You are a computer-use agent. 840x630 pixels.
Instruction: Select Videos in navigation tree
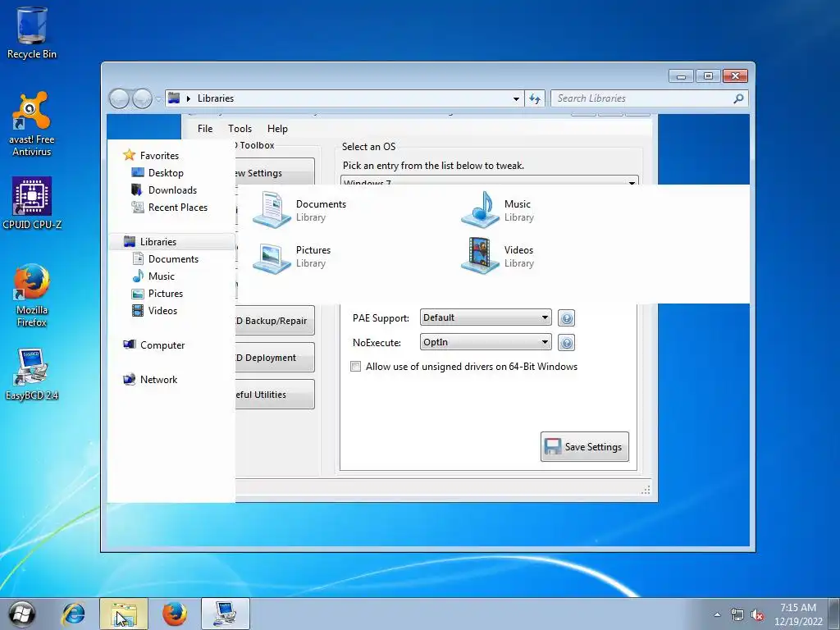(x=162, y=311)
